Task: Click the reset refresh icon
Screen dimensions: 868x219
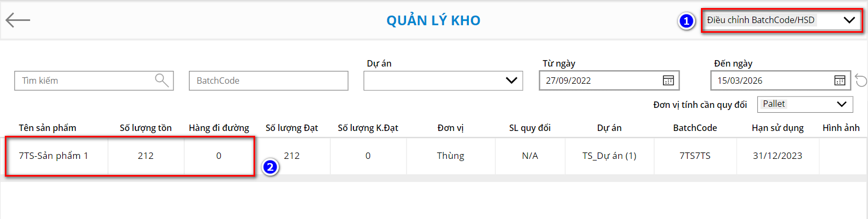Action: 861,81
